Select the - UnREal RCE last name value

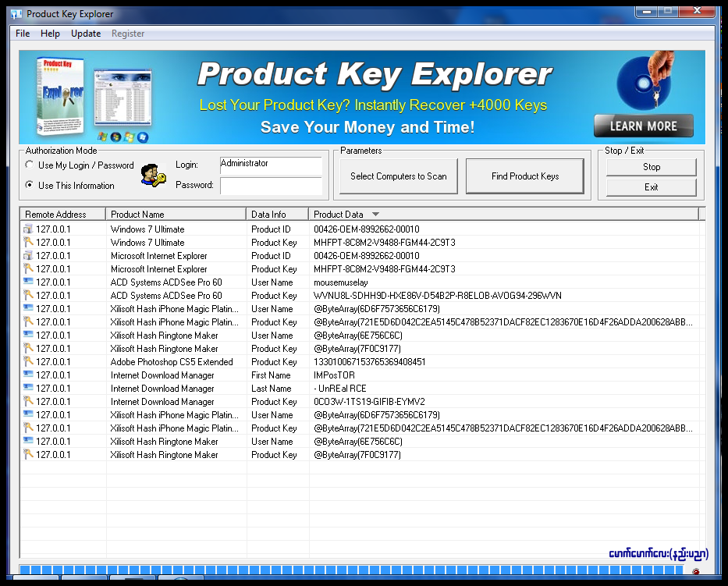pyautogui.click(x=340, y=388)
